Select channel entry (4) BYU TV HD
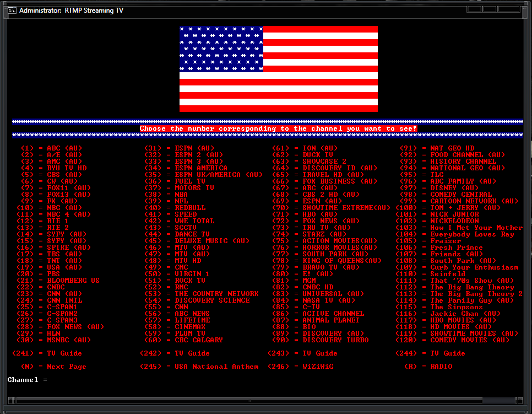Image resolution: width=532 pixels, height=414 pixels. point(54,168)
